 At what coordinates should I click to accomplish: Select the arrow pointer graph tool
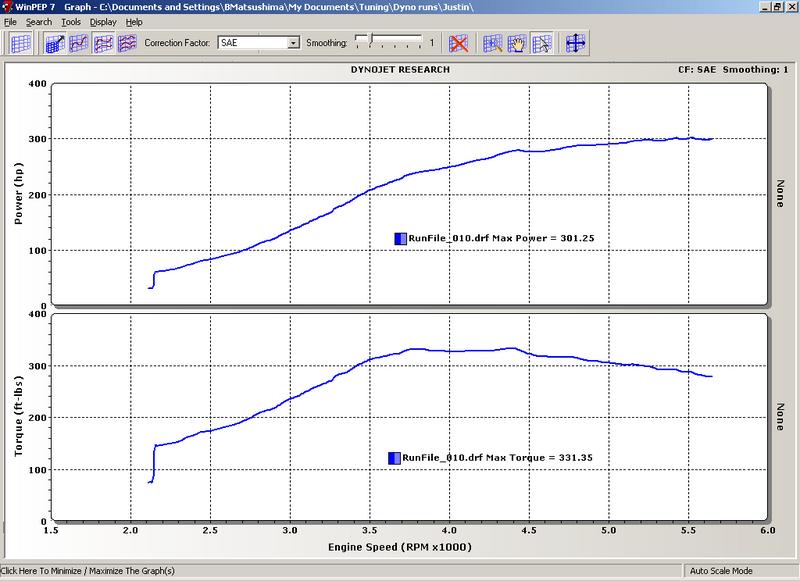(542, 43)
